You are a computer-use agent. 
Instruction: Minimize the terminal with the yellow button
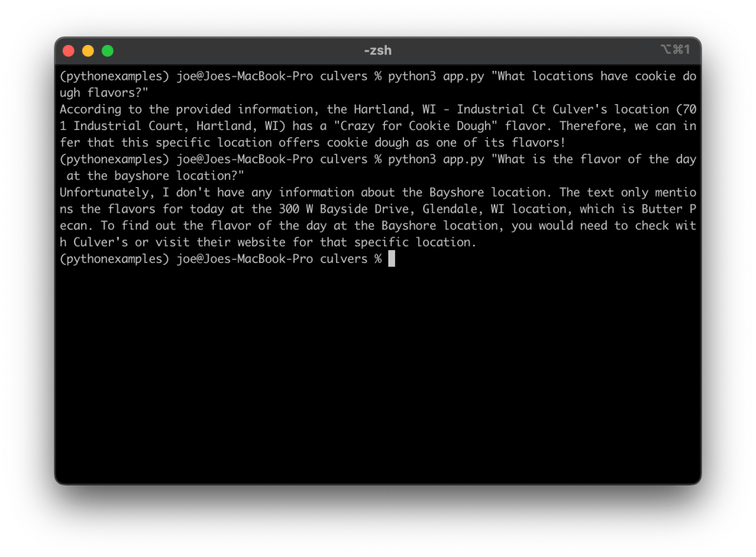coord(88,51)
